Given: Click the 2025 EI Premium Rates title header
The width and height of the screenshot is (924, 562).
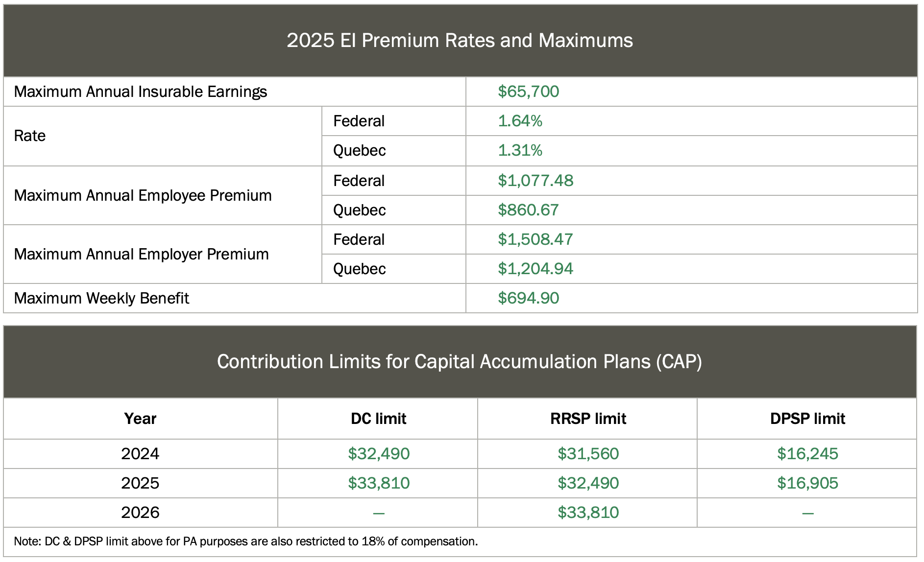Looking at the screenshot, I should [x=460, y=41].
